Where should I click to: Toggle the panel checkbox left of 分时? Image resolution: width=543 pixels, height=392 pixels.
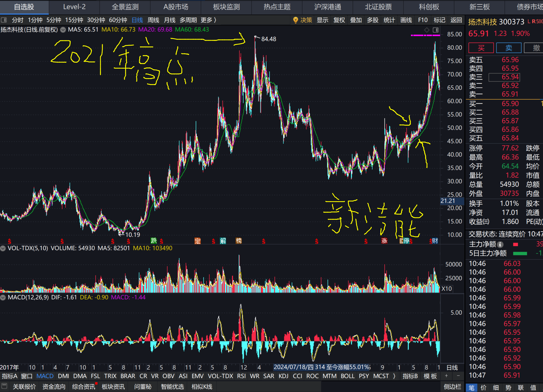(4, 20)
